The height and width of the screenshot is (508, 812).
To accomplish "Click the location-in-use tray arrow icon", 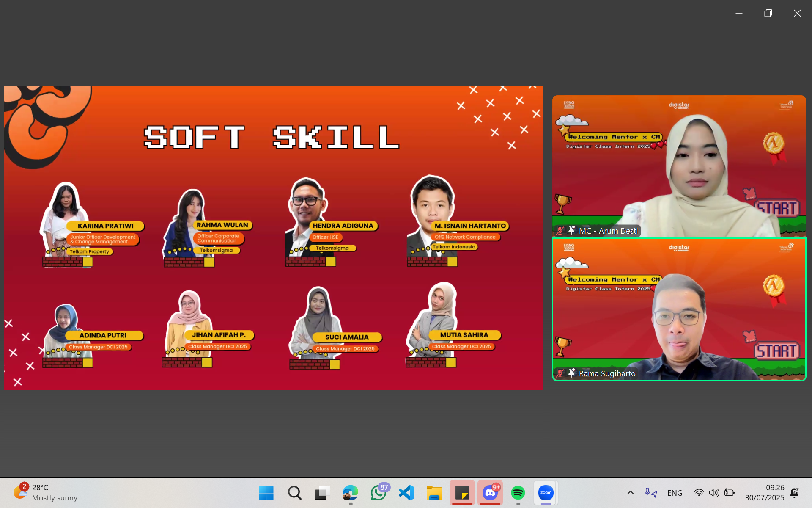I will 654,494.
